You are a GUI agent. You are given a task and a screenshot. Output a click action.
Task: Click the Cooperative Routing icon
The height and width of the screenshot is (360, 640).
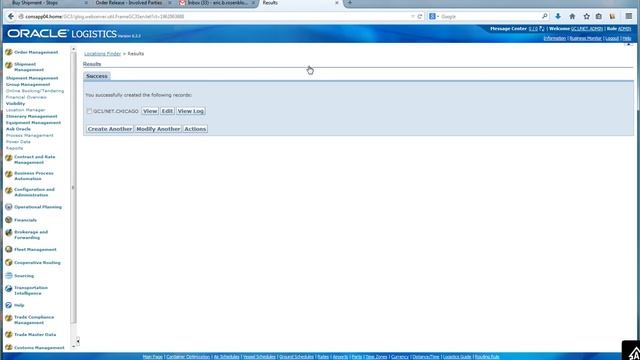pos(9,262)
